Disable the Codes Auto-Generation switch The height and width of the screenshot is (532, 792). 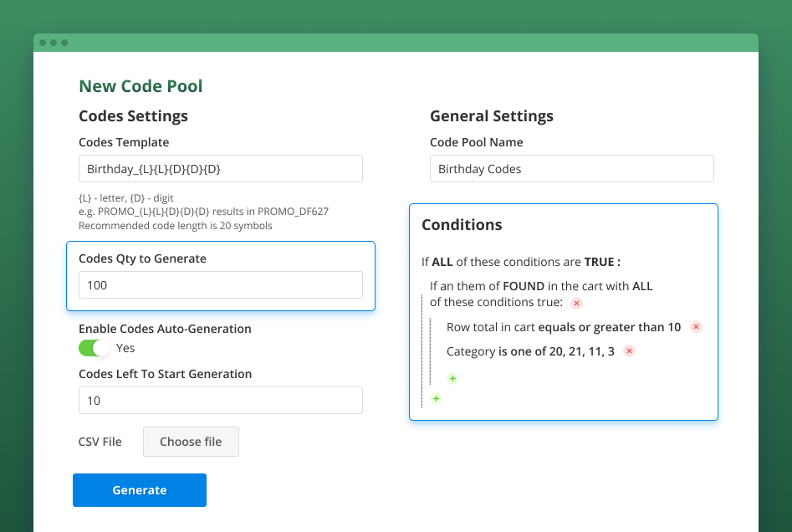[92, 348]
